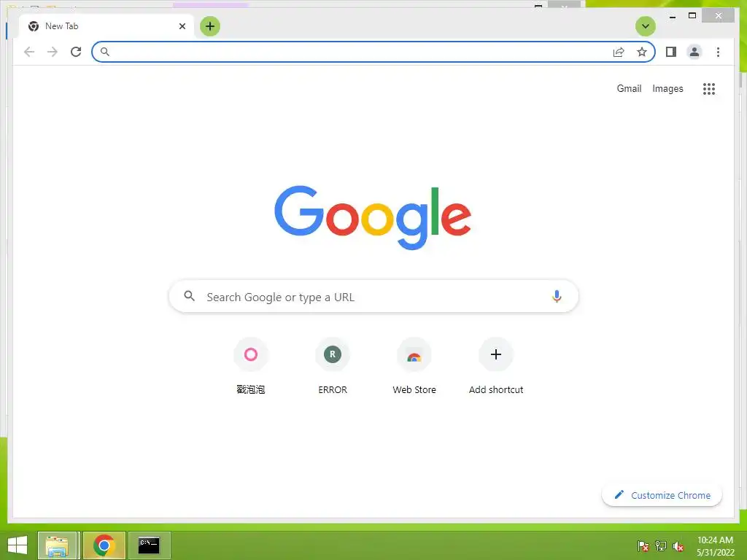Open Images link
Viewport: 747px width, 560px height.
coord(667,88)
